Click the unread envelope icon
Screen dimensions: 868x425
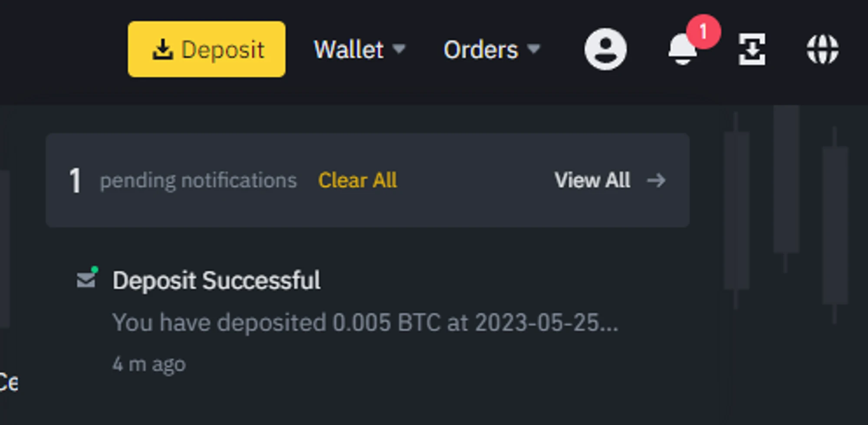[x=86, y=279]
